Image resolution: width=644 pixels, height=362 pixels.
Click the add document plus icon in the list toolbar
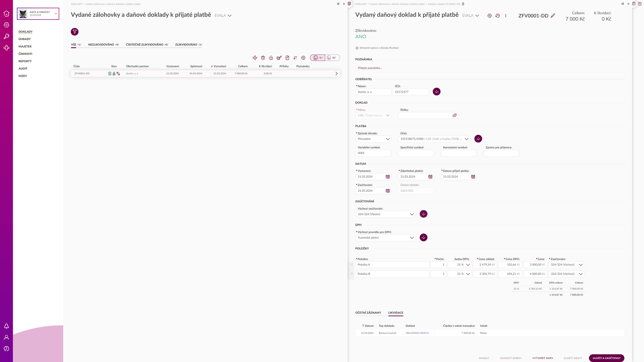tap(255, 58)
